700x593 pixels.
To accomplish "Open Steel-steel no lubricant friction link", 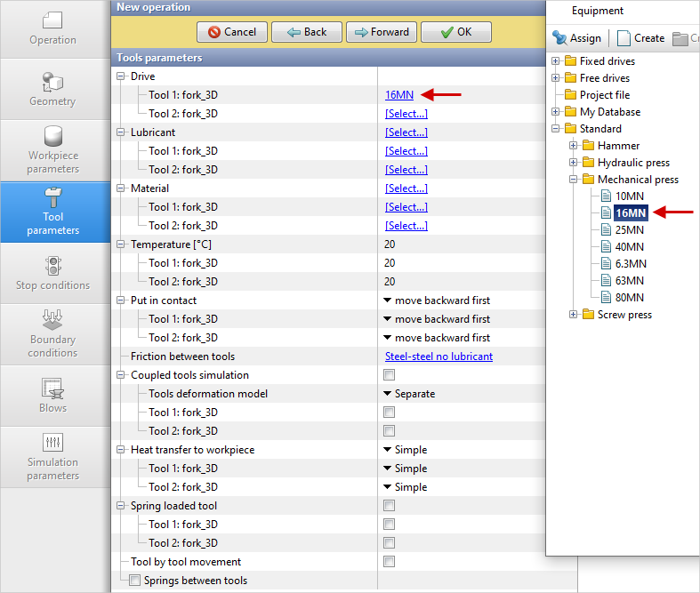I will [x=439, y=357].
